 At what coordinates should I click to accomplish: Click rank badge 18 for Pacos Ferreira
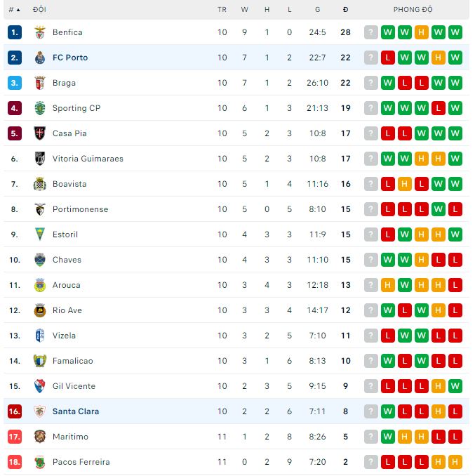[x=15, y=462]
